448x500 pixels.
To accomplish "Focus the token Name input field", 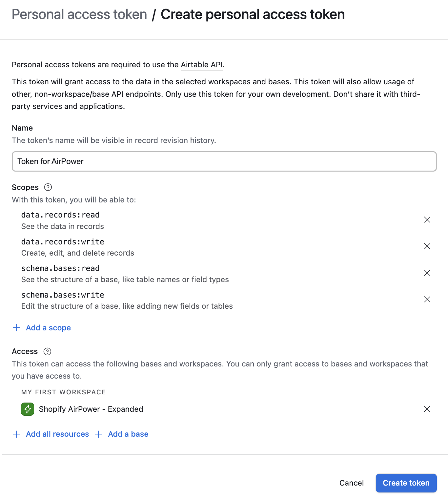I will pyautogui.click(x=224, y=161).
